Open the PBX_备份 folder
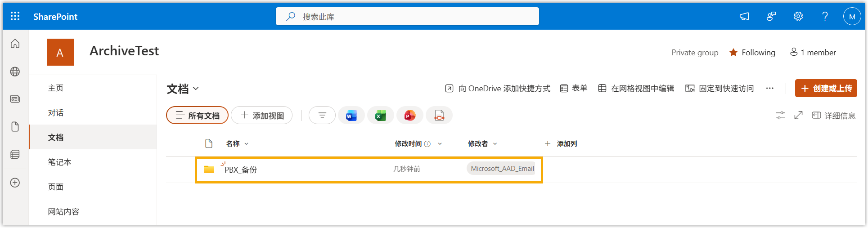Viewport: 868px width, 228px height. [x=241, y=170]
